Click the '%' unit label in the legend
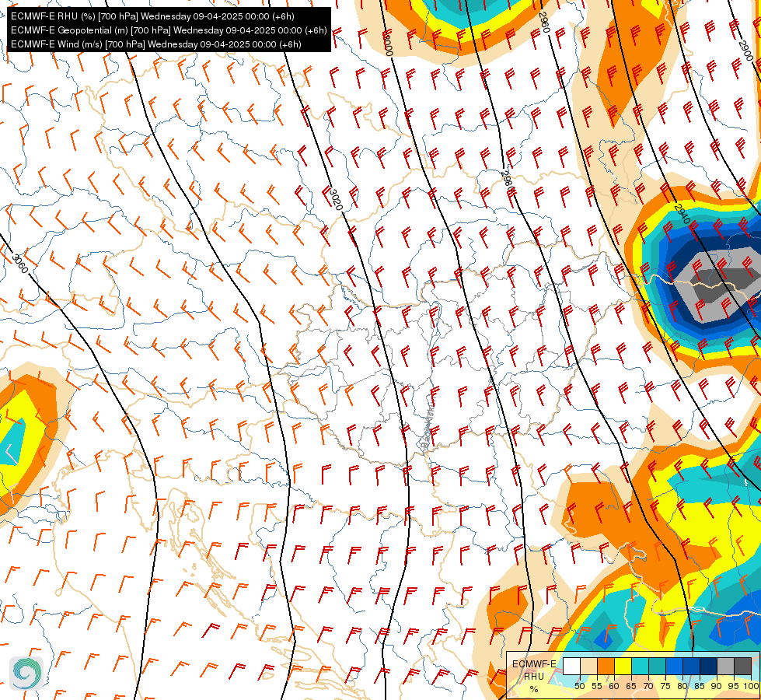761x700 pixels. pyautogui.click(x=534, y=689)
